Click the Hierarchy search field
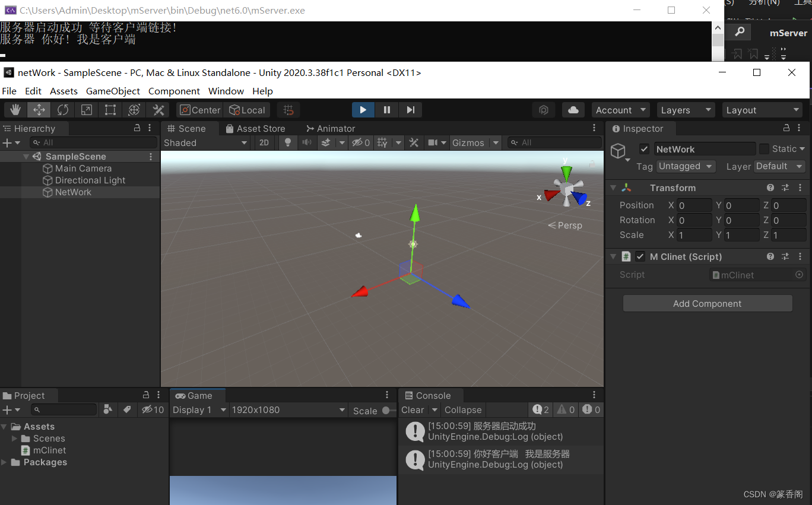This screenshot has height=505, width=812. coord(93,142)
